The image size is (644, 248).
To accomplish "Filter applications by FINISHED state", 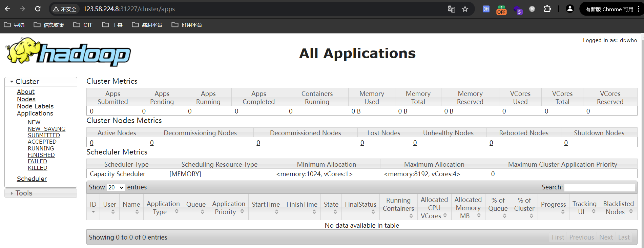I will [41, 155].
